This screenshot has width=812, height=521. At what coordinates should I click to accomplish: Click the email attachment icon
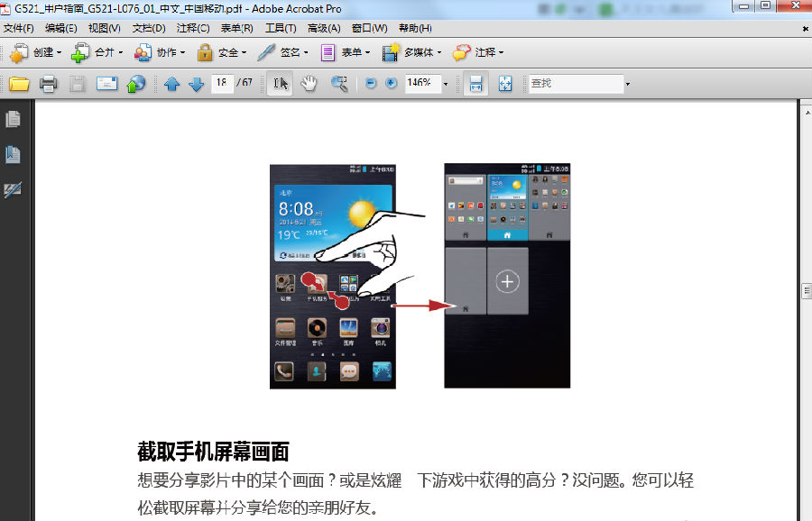(106, 83)
